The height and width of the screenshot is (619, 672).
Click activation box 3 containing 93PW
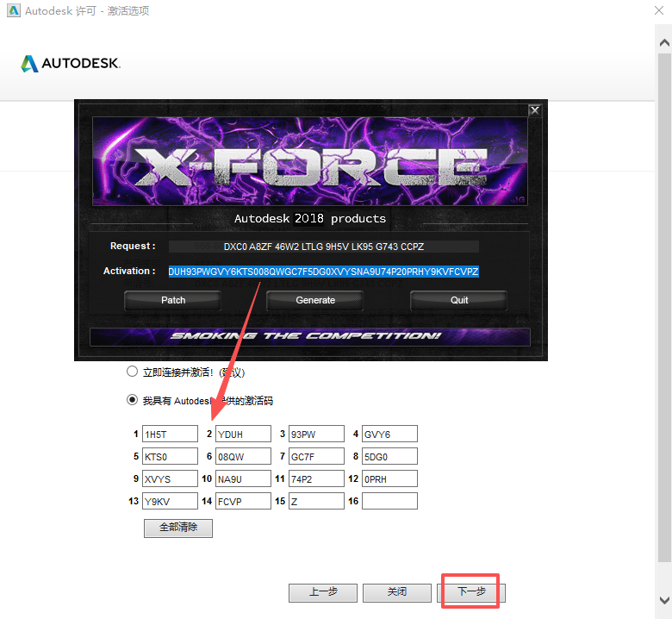tap(317, 434)
